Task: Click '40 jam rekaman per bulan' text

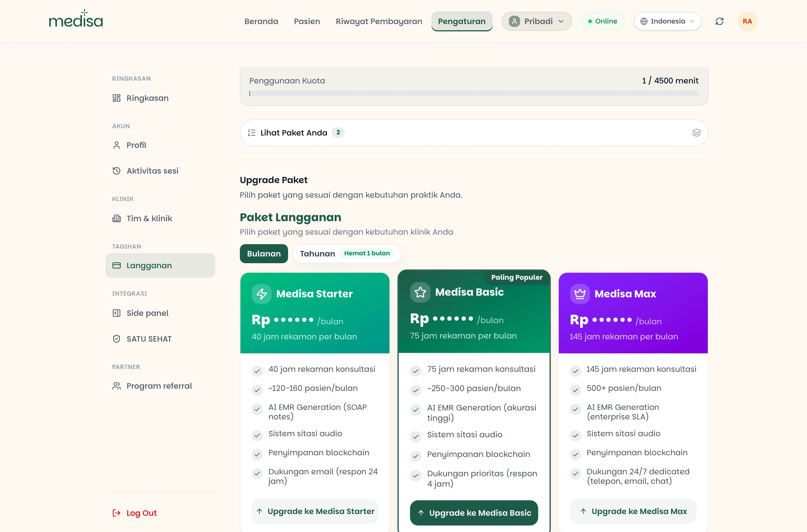Action: click(304, 337)
